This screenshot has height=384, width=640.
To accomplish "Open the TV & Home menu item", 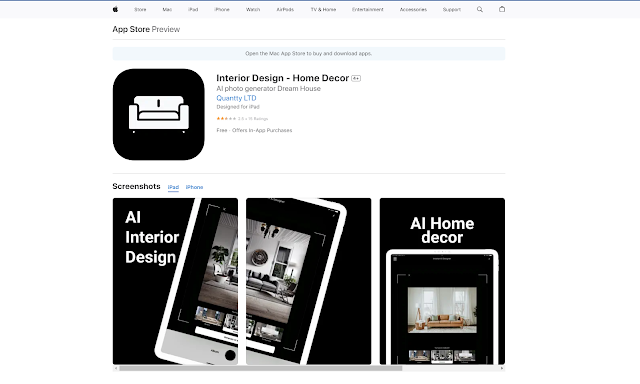I will click(x=323, y=9).
